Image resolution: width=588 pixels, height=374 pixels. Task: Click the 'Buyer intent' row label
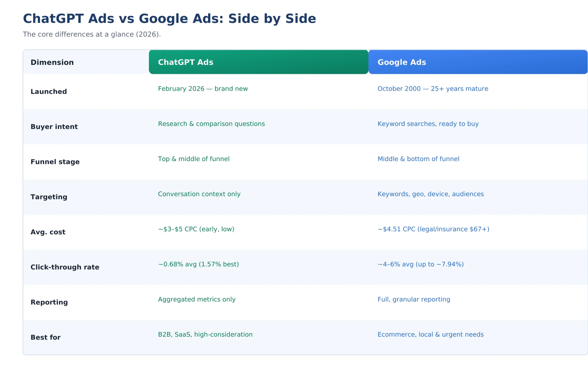pos(54,127)
